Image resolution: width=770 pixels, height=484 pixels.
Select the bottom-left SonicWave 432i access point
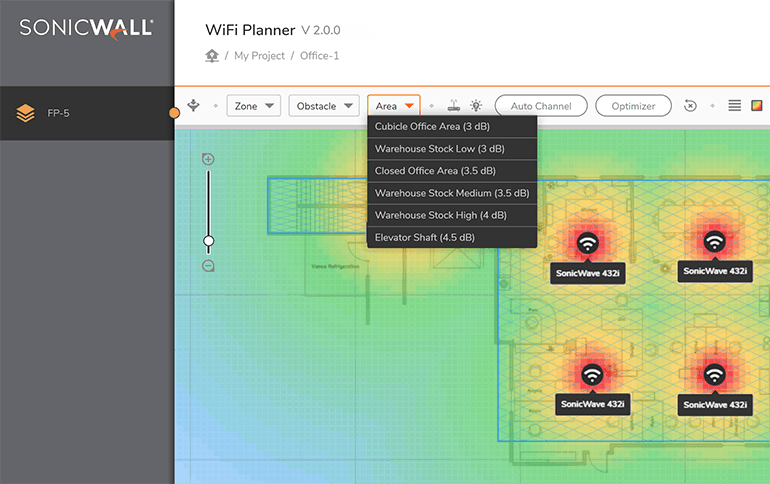pyautogui.click(x=592, y=375)
